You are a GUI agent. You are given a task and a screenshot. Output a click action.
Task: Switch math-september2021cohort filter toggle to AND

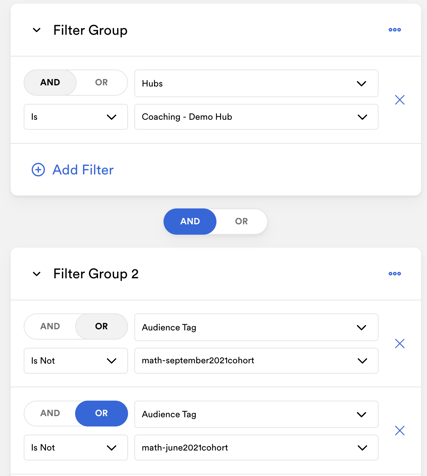tap(50, 326)
